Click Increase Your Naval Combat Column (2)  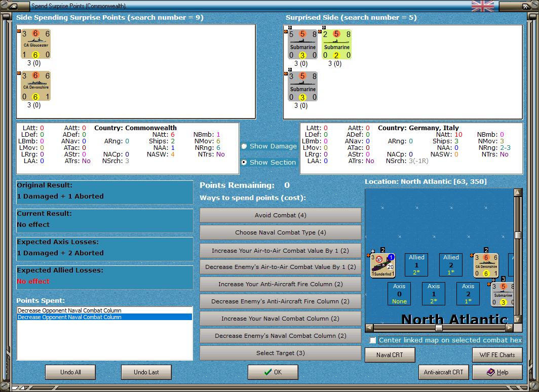[281, 319]
